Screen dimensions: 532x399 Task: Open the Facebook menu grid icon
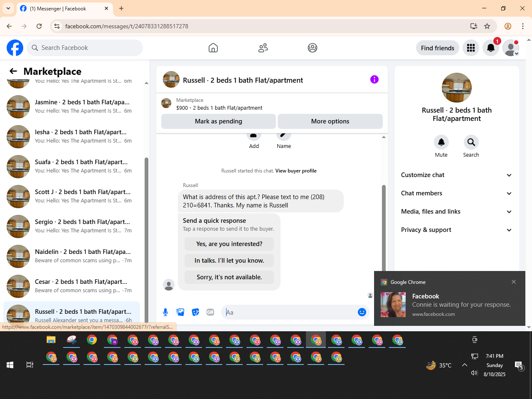click(x=471, y=48)
